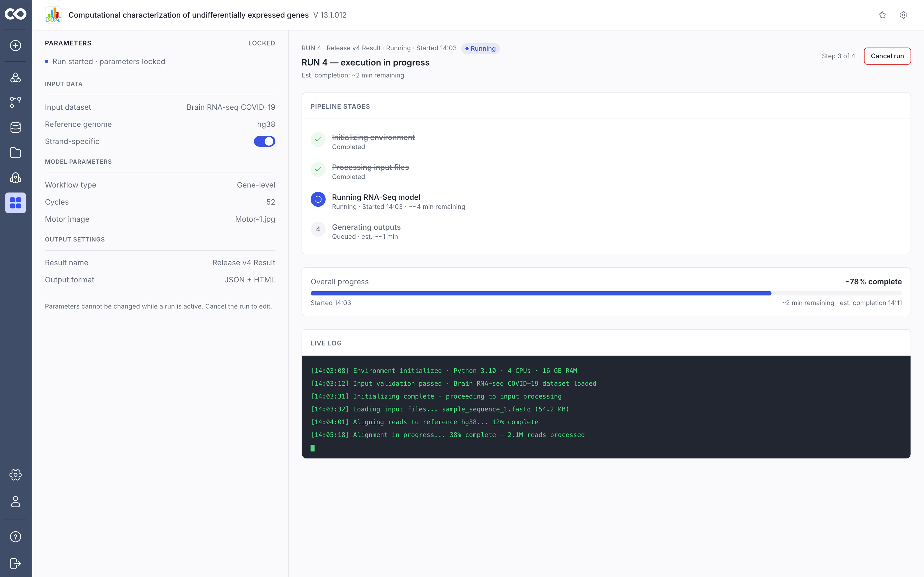Click the Aligning reads 12% log line
924x577 pixels.
coord(425,422)
